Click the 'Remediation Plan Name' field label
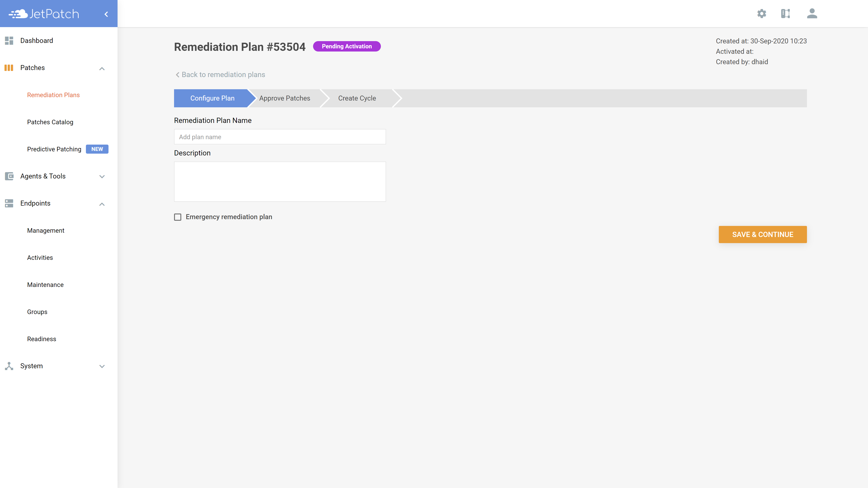Viewport: 868px width, 488px height. (x=213, y=121)
